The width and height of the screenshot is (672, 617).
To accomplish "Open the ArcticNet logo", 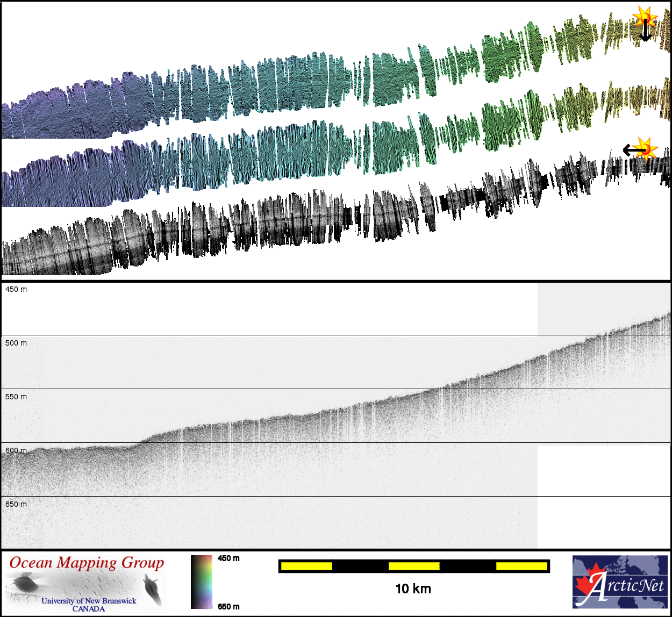I will click(620, 582).
